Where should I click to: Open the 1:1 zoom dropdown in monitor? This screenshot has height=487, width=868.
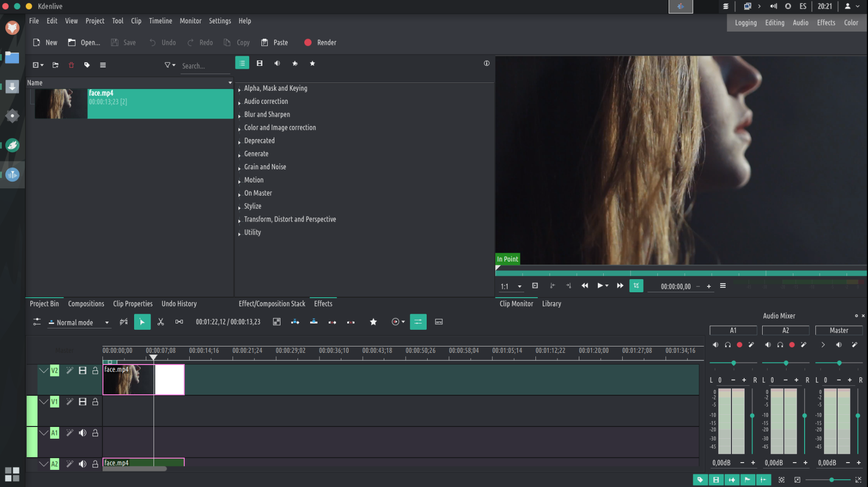pyautogui.click(x=511, y=286)
